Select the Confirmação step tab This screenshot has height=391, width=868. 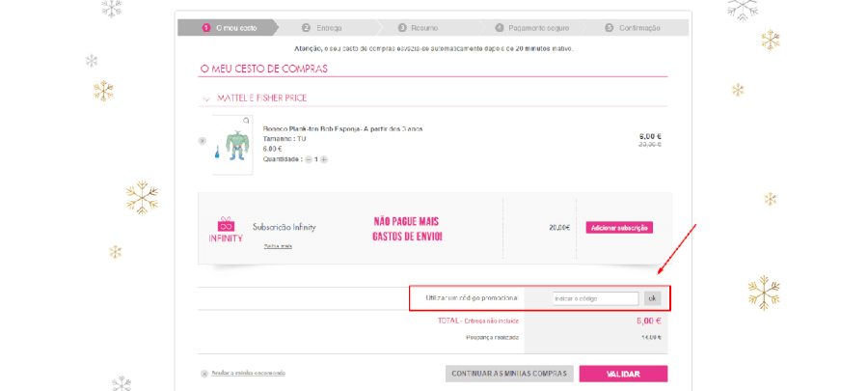click(x=635, y=28)
